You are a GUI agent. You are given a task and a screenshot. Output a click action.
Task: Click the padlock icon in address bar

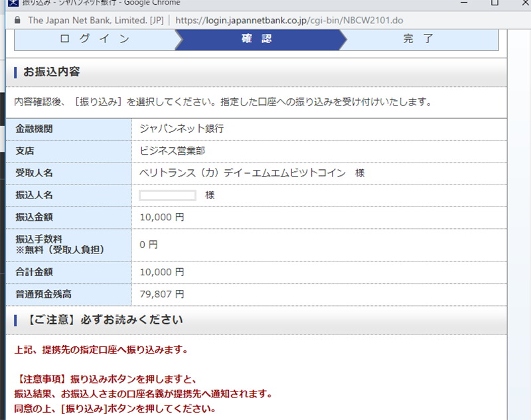click(x=17, y=21)
